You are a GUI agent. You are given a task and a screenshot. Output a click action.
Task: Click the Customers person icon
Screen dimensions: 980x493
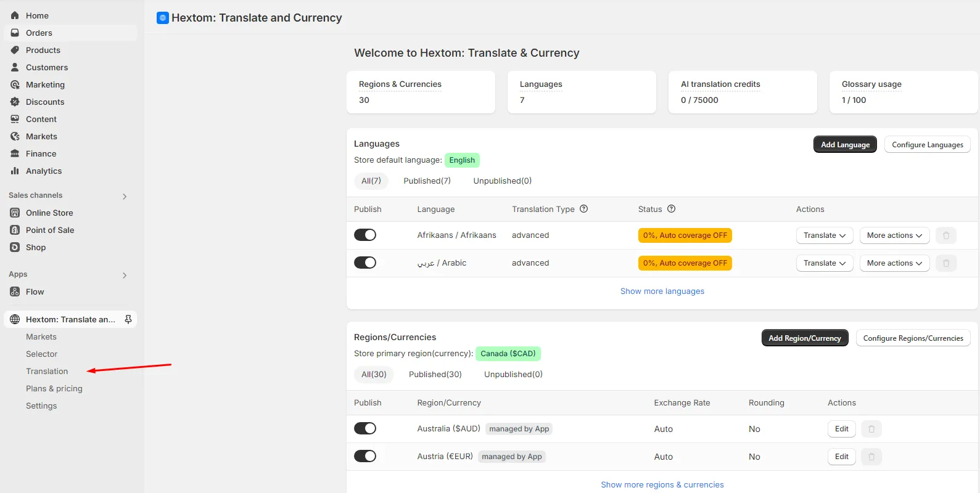[x=15, y=67]
